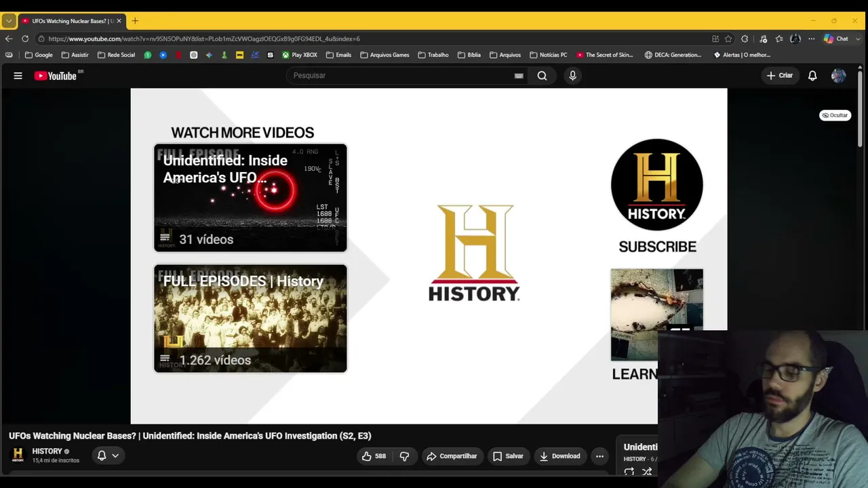Click the yellow square bookmark icon
This screenshot has width=868, height=488.
click(239, 55)
